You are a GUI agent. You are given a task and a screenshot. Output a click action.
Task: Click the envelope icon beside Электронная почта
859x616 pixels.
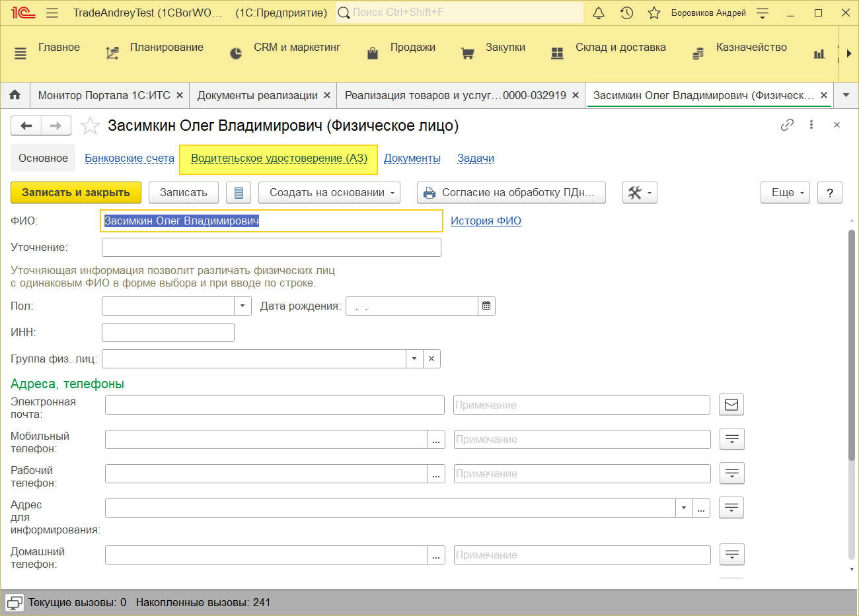[x=731, y=405]
